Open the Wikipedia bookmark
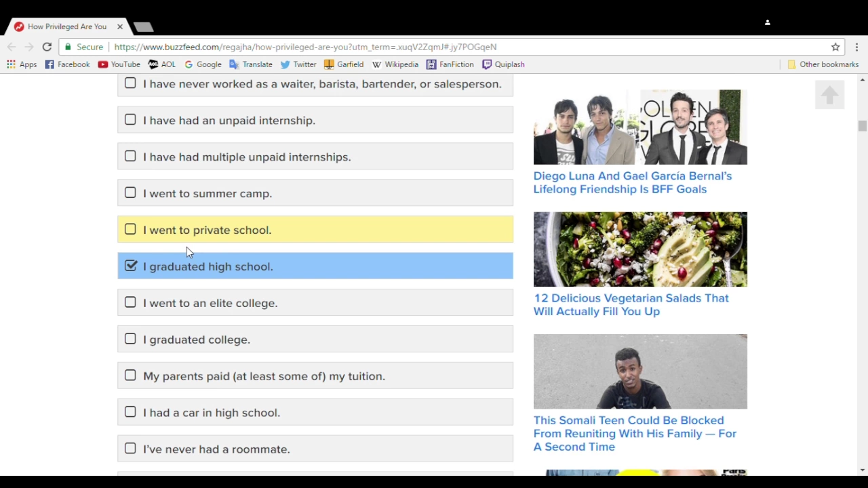 395,64
